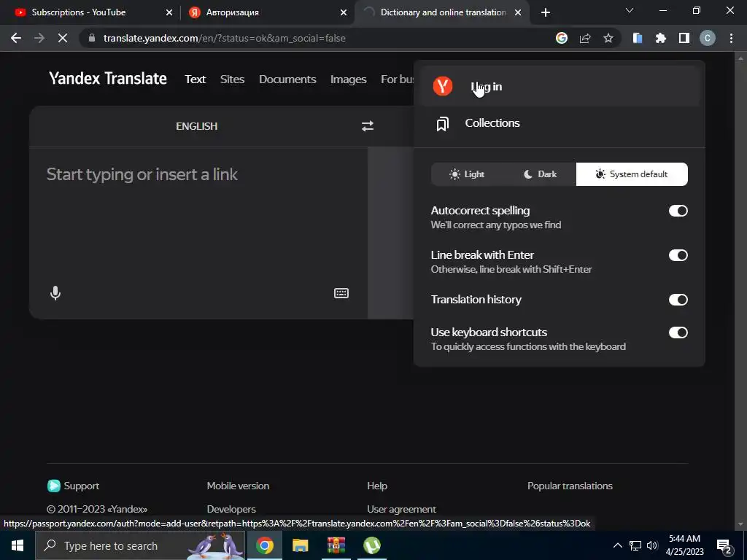747x560 pixels.
Task: Stop page loading with X button
Action: 63,38
